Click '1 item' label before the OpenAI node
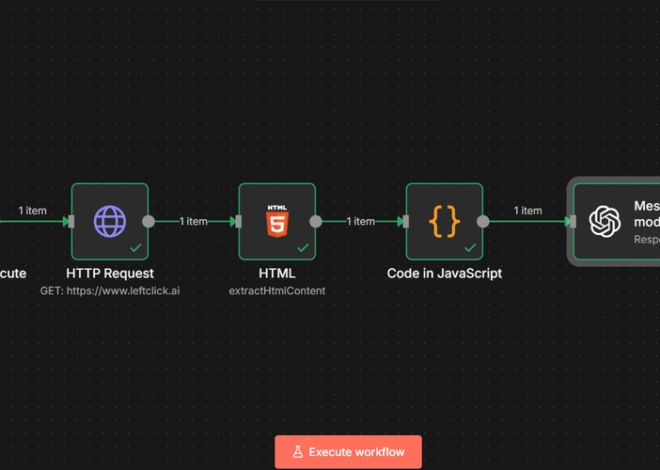The height and width of the screenshot is (470, 660). (528, 210)
